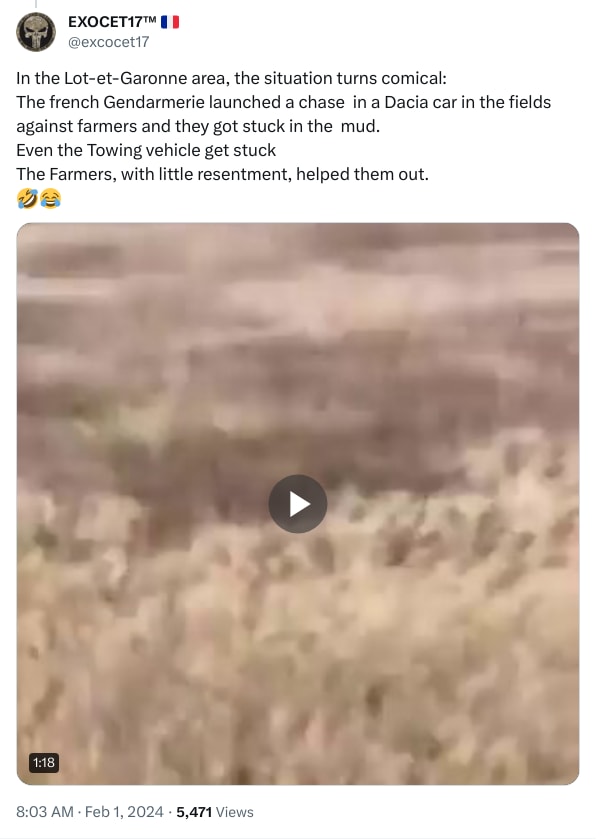This screenshot has width=611, height=839.
Task: Click the 'Even the Towing vehicle' line
Action: (x=146, y=150)
